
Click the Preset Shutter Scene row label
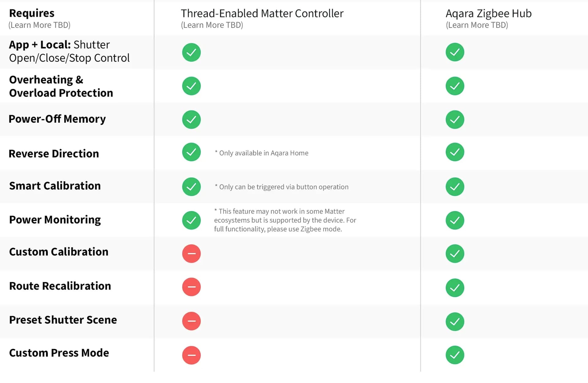63,320
